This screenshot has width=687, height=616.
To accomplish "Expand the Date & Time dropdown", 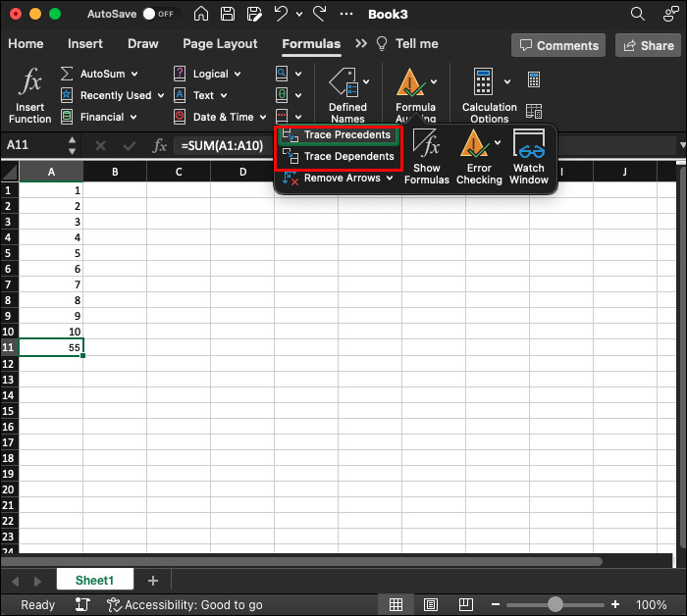I will [260, 117].
